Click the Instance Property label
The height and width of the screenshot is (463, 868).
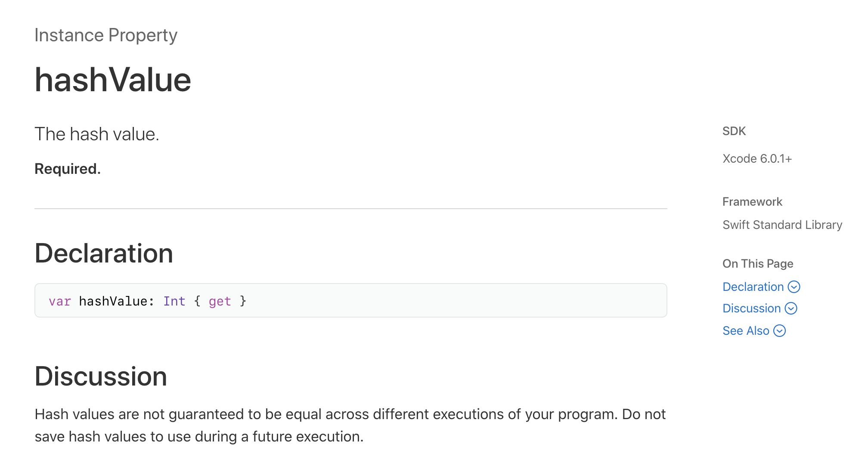[106, 35]
